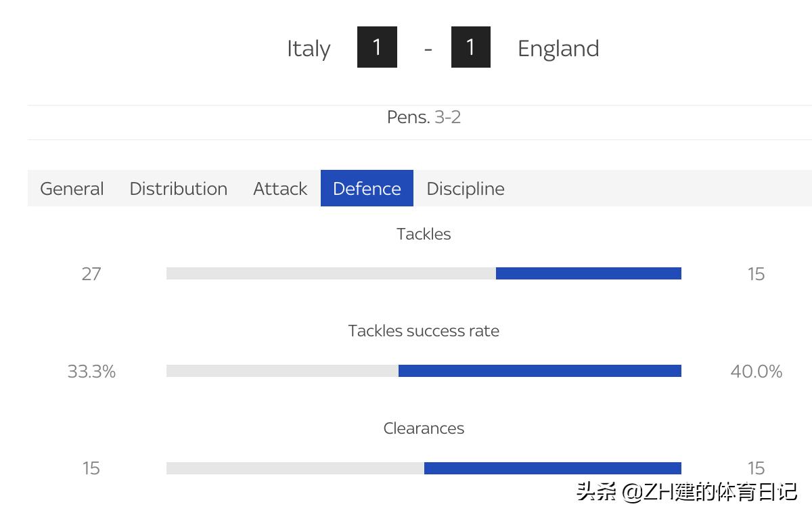Click the grey Tackles bar segment
This screenshot has width=812, height=517.
[331, 273]
